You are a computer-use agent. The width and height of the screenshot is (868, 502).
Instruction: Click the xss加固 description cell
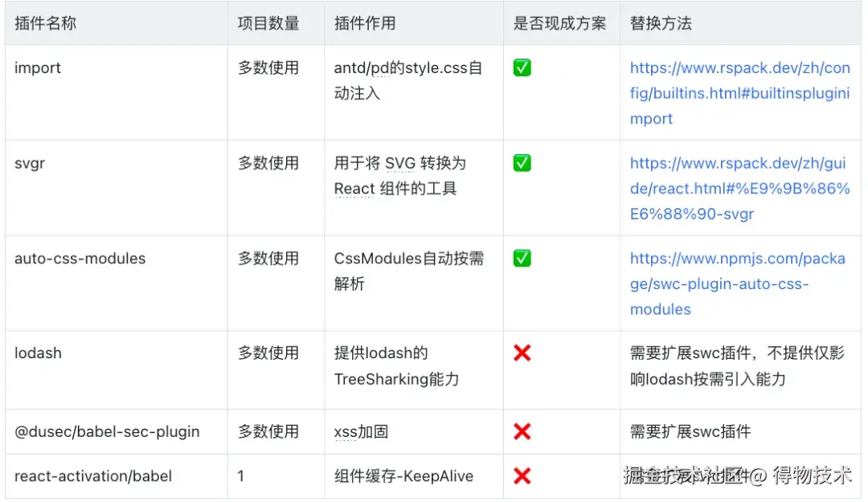click(414, 431)
